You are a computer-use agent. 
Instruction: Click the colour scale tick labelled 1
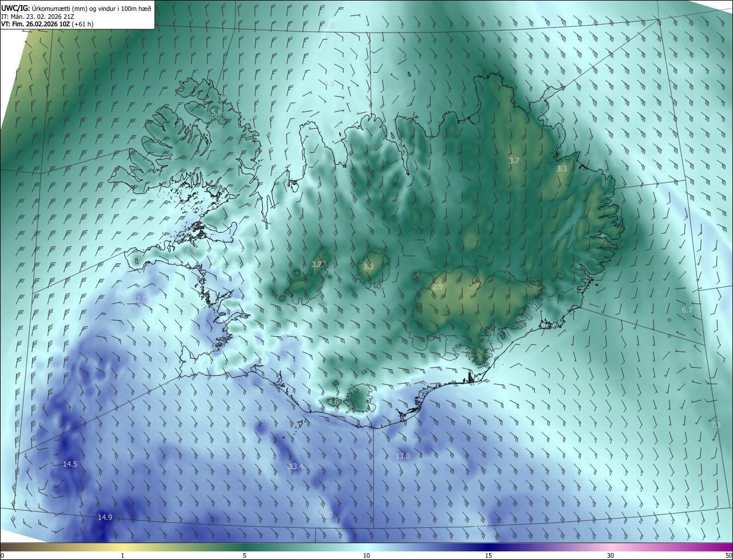click(x=123, y=555)
